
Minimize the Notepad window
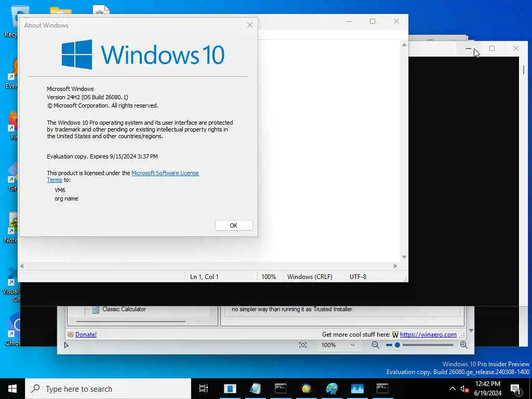[x=349, y=21]
